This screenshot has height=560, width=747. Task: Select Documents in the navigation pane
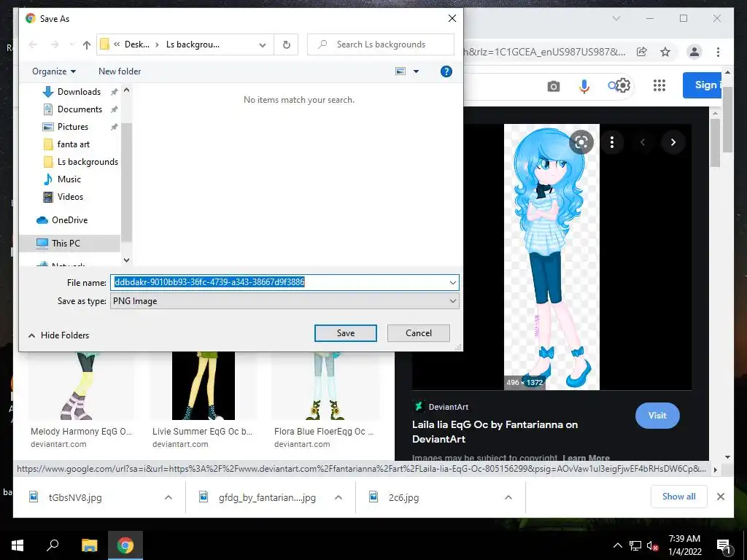pos(80,109)
